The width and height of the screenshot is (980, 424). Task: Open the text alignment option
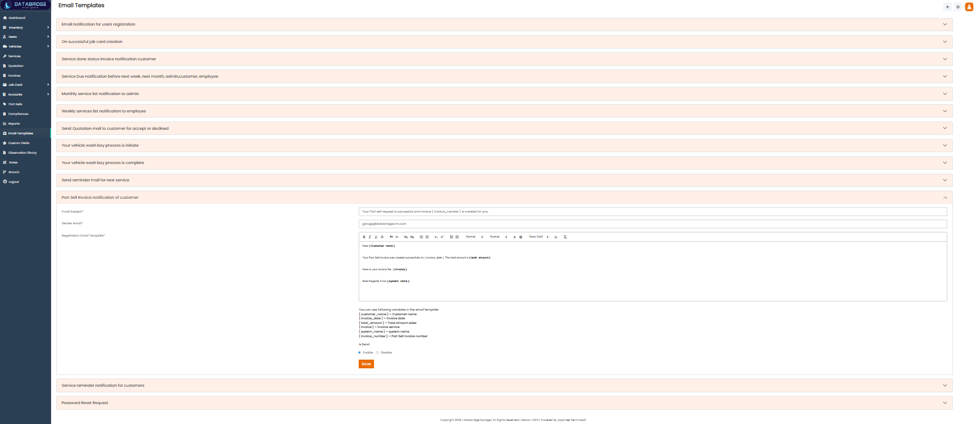coord(556,237)
